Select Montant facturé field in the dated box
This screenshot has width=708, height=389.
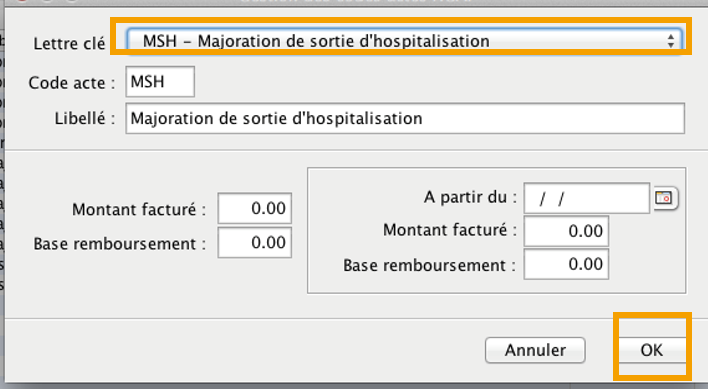click(x=566, y=231)
